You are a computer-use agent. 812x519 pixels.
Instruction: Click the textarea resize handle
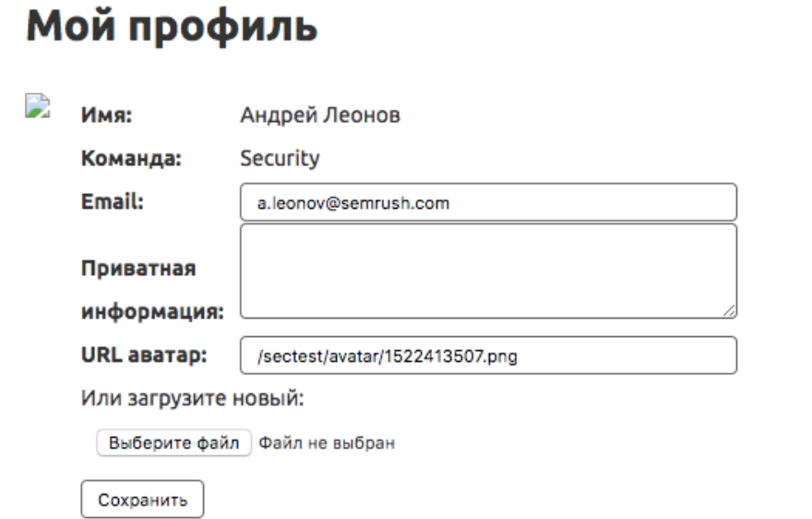click(729, 313)
